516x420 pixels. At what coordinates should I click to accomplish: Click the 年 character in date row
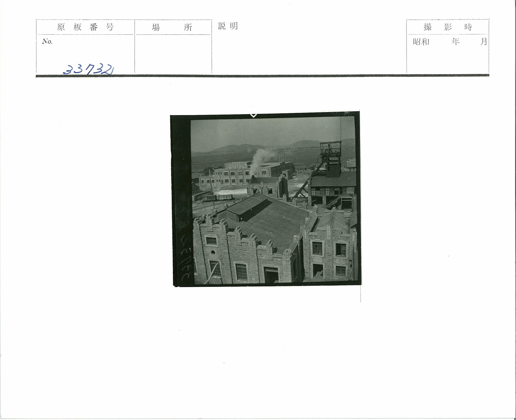point(455,42)
